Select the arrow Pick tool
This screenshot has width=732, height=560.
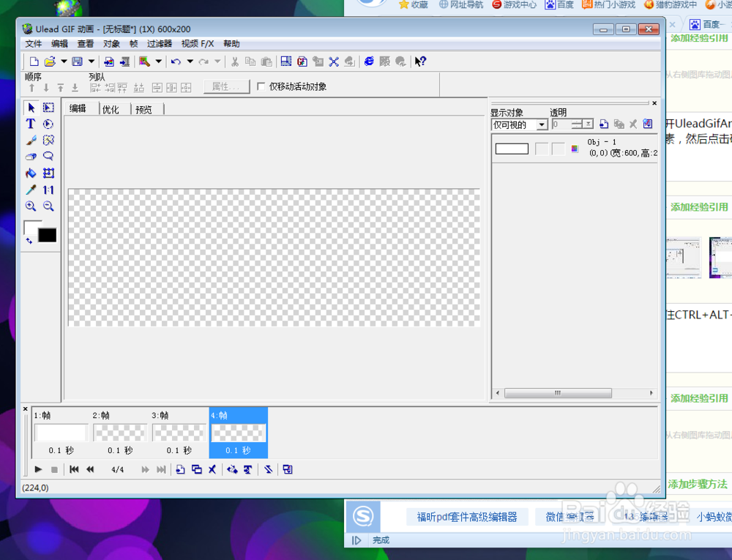pyautogui.click(x=31, y=108)
